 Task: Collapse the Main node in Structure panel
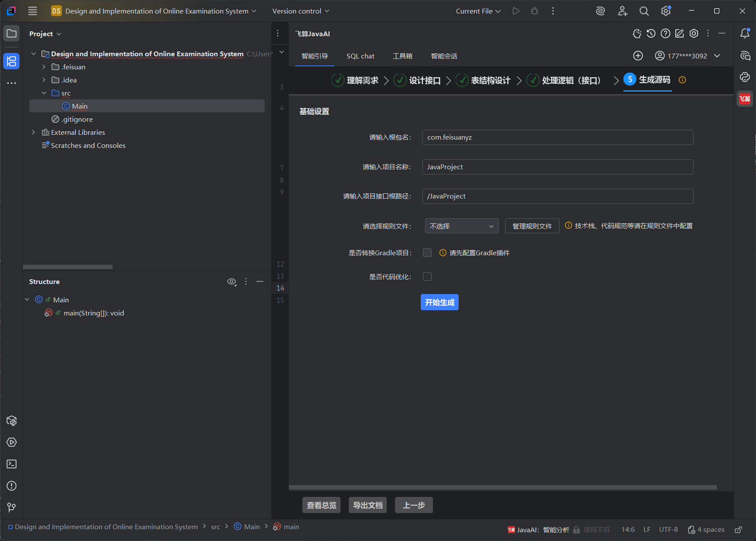coord(27,300)
